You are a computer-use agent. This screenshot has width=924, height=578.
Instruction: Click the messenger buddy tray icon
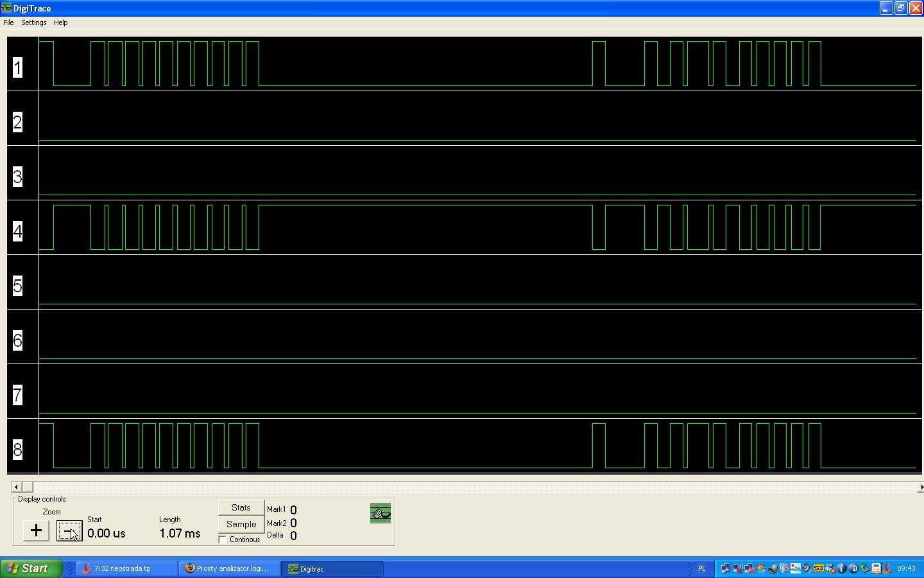pos(830,568)
